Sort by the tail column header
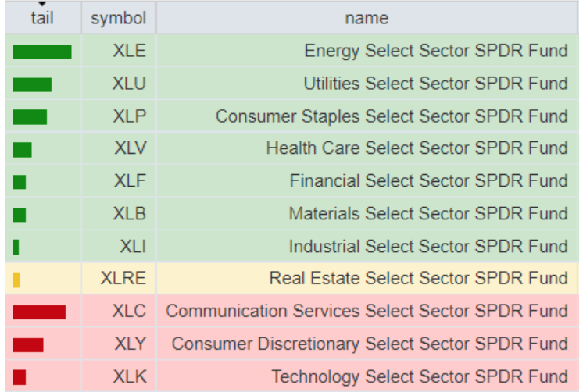This screenshot has width=583, height=392. coord(42,18)
